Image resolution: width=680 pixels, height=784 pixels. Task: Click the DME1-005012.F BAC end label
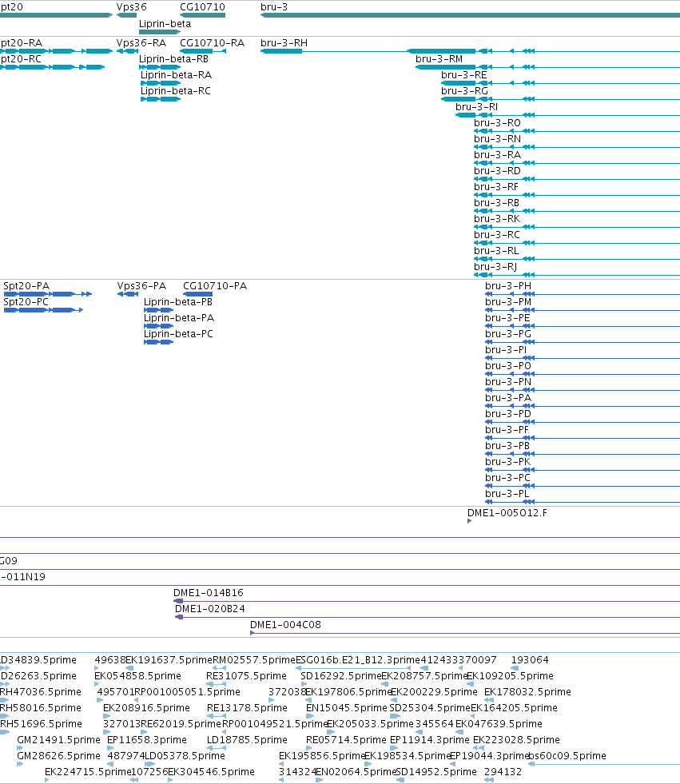[x=507, y=513]
